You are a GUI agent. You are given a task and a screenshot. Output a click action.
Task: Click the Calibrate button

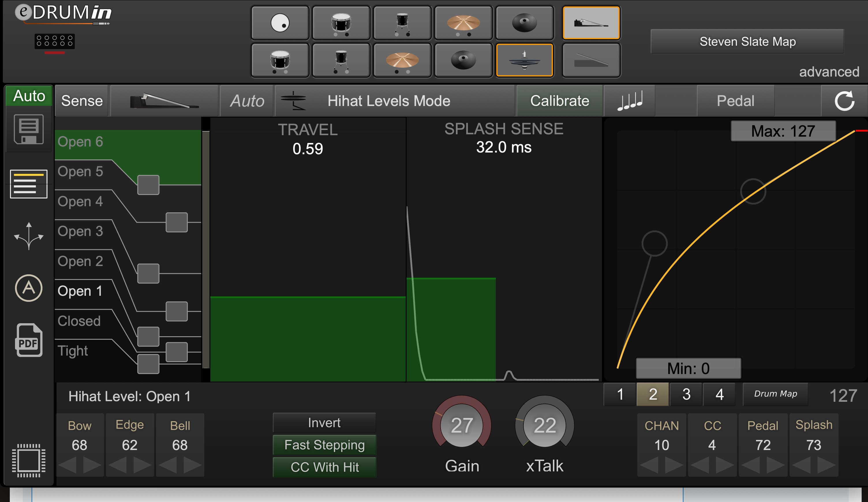pyautogui.click(x=559, y=101)
